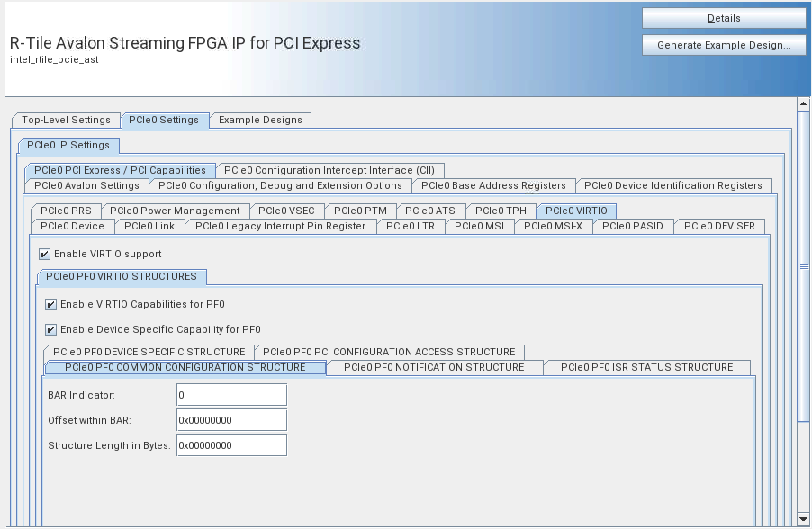
Task: Select the PCIe0 Settings tab
Action: coord(164,120)
